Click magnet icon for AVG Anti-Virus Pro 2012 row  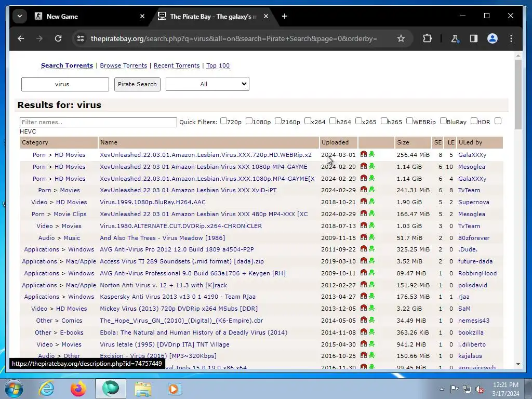(x=363, y=249)
